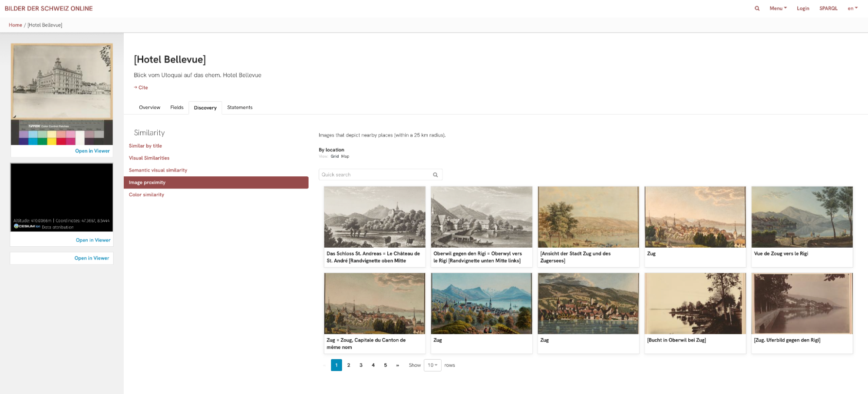This screenshot has height=394, width=868.
Task: Switch to the Overview tab
Action: [x=149, y=108]
